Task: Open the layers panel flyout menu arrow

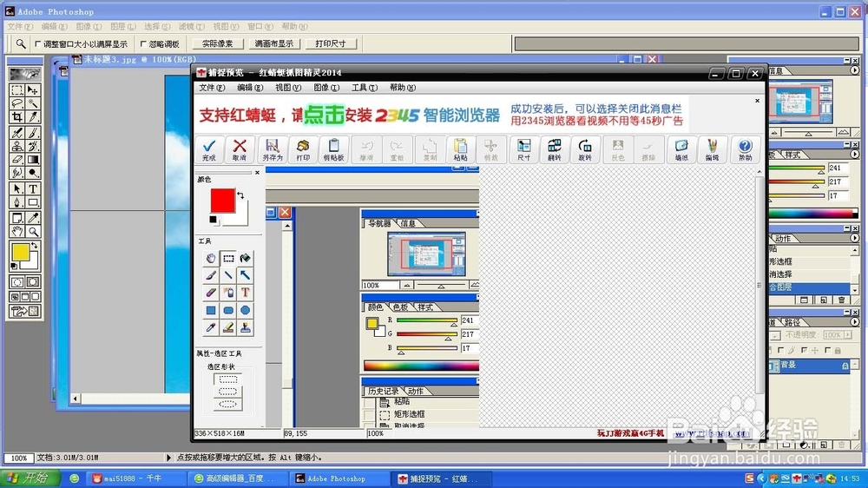Action: (x=855, y=322)
